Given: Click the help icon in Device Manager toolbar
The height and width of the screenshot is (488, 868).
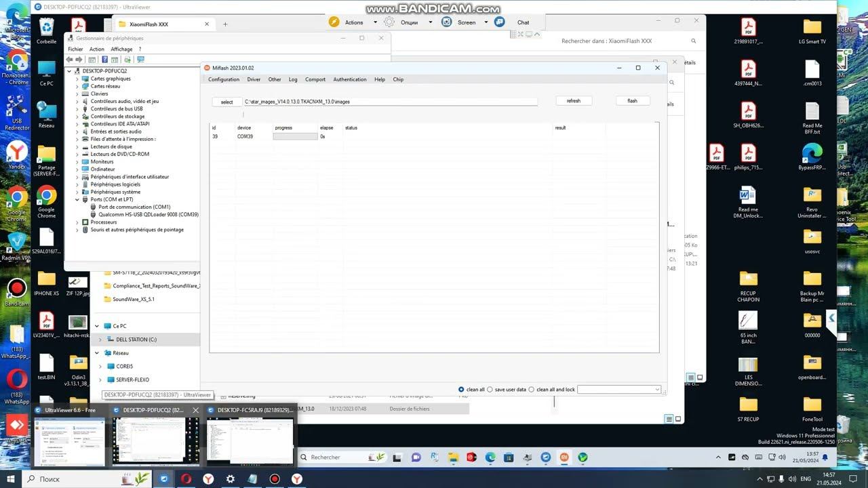Looking at the screenshot, I should (x=105, y=60).
